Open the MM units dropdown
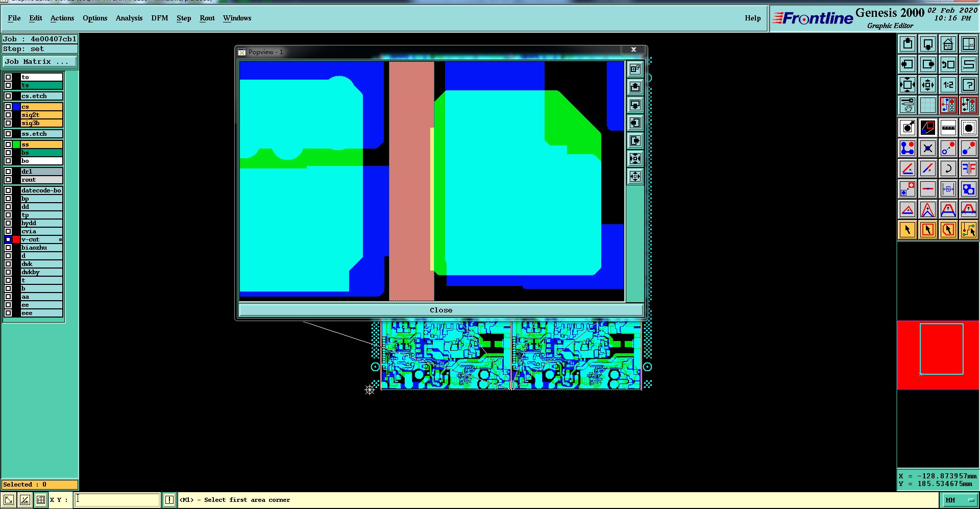This screenshot has width=980, height=509. (x=960, y=500)
